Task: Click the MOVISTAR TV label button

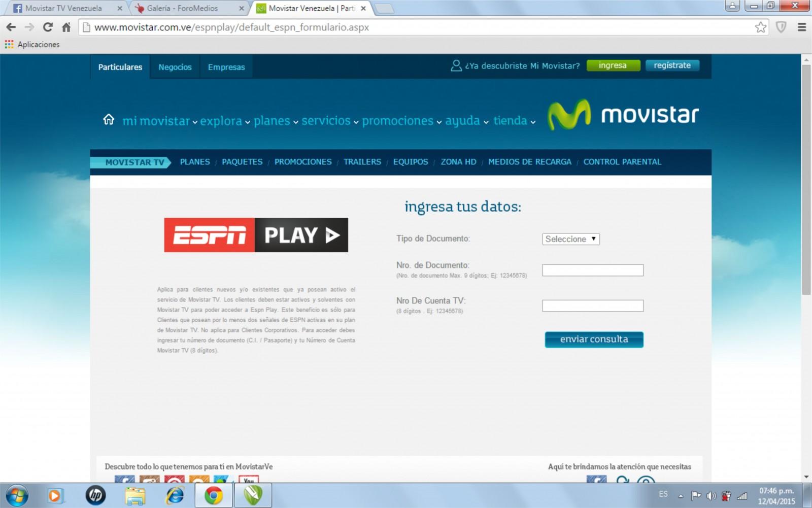Action: point(131,162)
